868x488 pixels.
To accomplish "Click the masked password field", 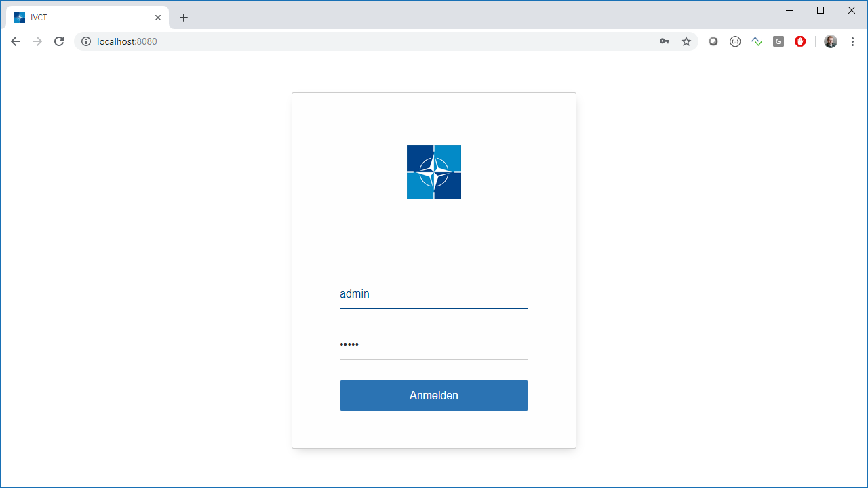I will click(x=433, y=344).
